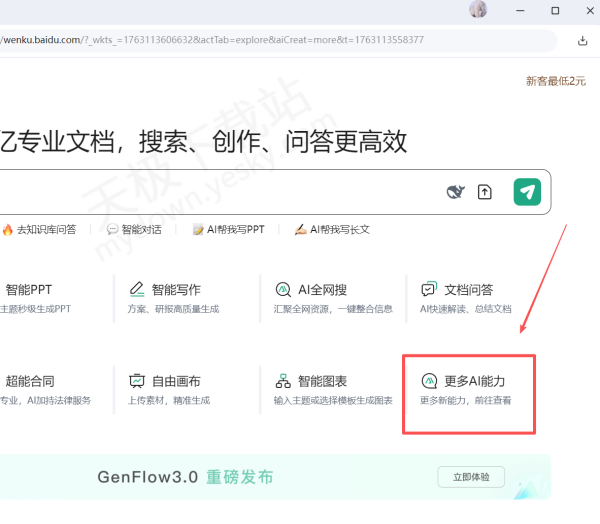Click the green paper-plane send button
600x524 pixels.
click(527, 192)
